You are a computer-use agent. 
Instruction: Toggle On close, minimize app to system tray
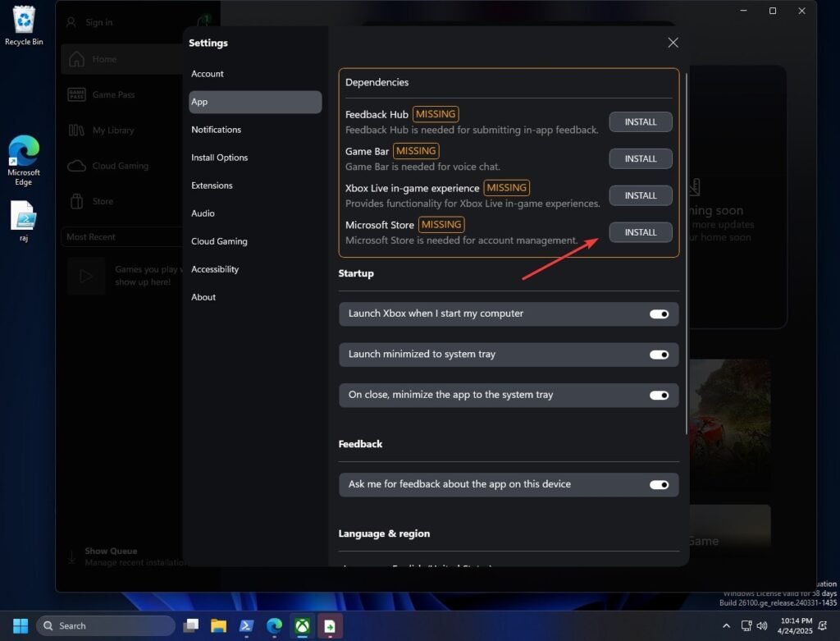tap(660, 395)
